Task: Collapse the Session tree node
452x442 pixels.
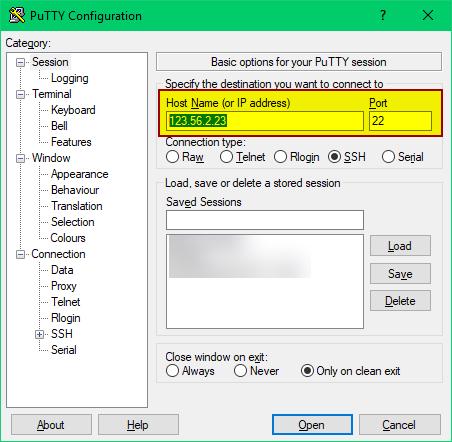Action: pyautogui.click(x=21, y=62)
